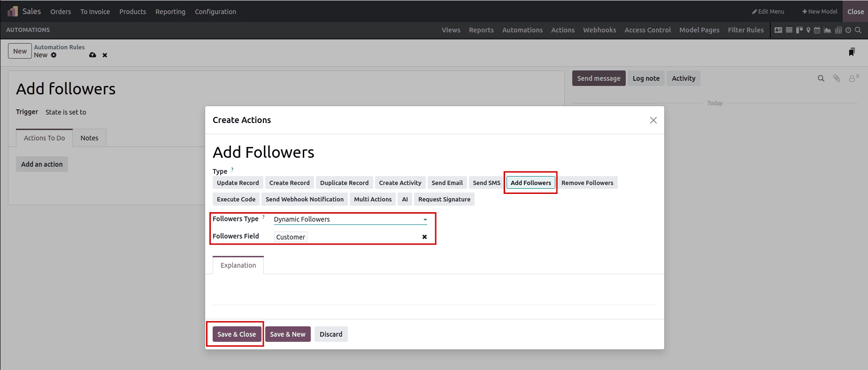Viewport: 868px width, 370px height.
Task: Open Access Control in Studio bar
Action: pos(647,30)
